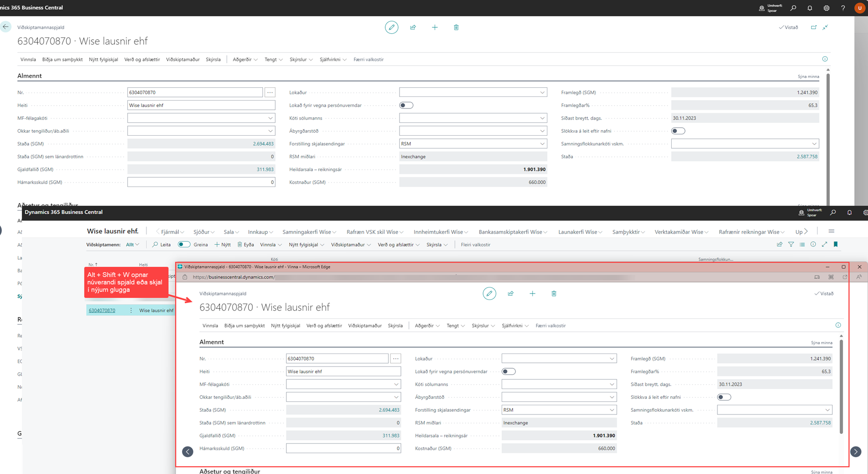Open customer link 6304070870 in list
The width and height of the screenshot is (868, 474).
102,311
